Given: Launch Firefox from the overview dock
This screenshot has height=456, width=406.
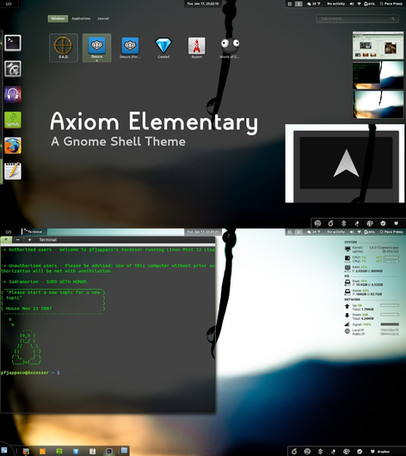Looking at the screenshot, I should point(13,146).
